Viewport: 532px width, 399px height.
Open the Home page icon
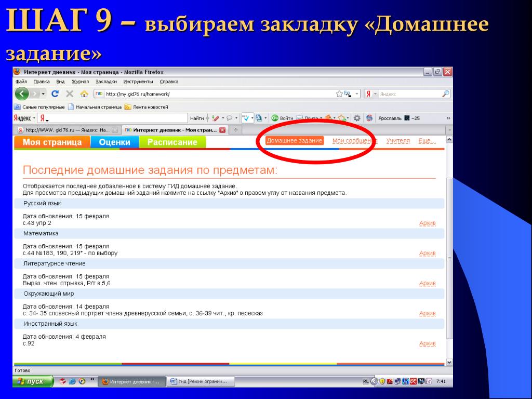[84, 94]
